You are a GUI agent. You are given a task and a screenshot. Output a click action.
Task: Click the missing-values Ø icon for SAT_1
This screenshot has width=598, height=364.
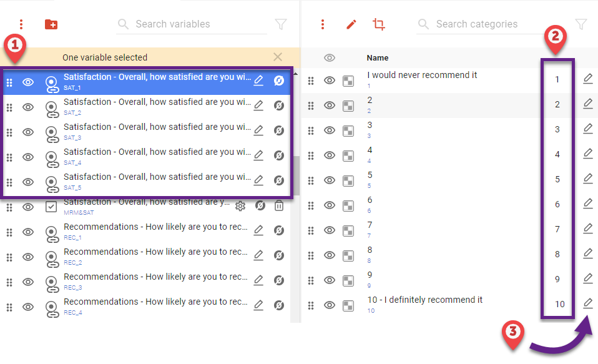[x=278, y=81]
